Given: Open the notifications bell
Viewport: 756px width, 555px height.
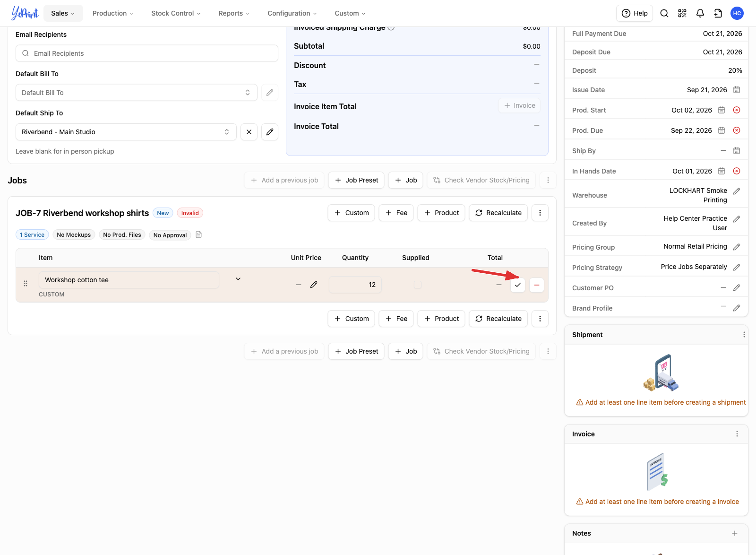Looking at the screenshot, I should 700,13.
